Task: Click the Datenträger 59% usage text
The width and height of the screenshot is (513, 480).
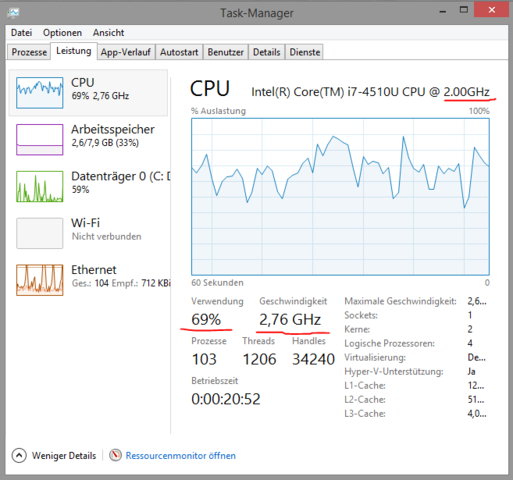Action: [80, 190]
